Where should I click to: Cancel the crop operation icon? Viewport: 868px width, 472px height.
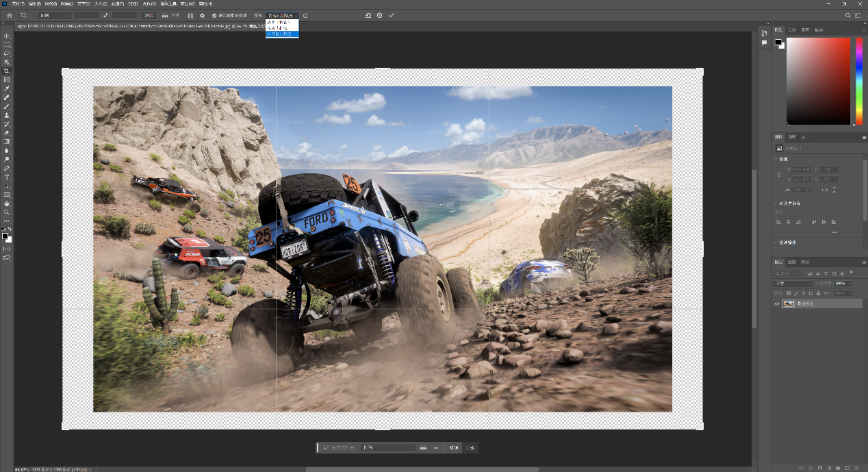point(380,15)
